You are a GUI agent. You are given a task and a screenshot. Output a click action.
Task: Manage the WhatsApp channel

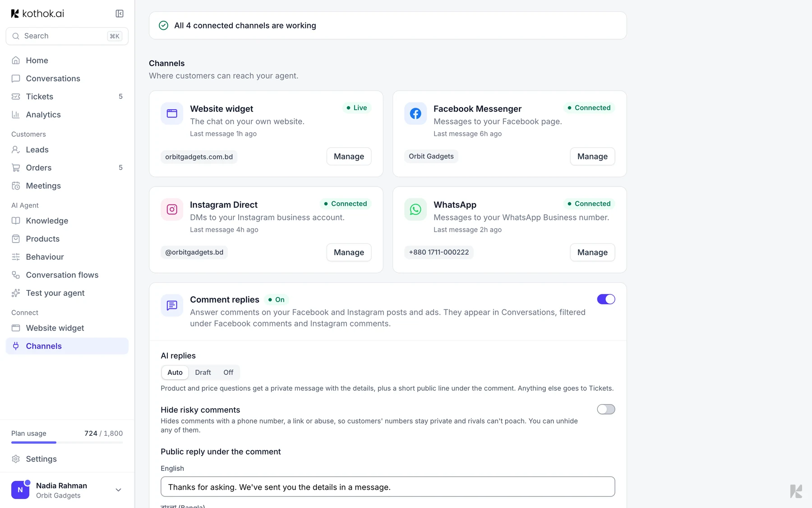coord(592,252)
